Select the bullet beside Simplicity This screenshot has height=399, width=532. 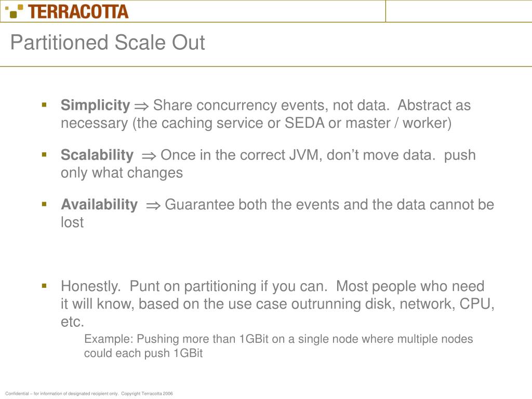coord(44,105)
